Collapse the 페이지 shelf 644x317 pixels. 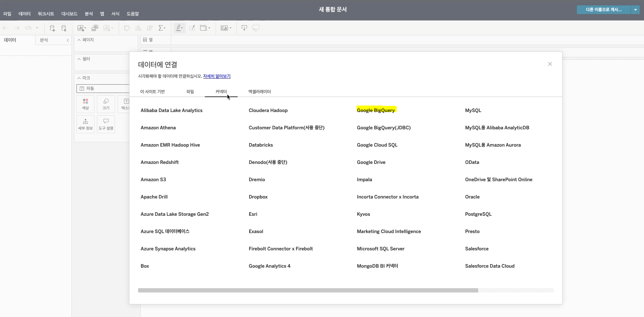pyautogui.click(x=79, y=40)
